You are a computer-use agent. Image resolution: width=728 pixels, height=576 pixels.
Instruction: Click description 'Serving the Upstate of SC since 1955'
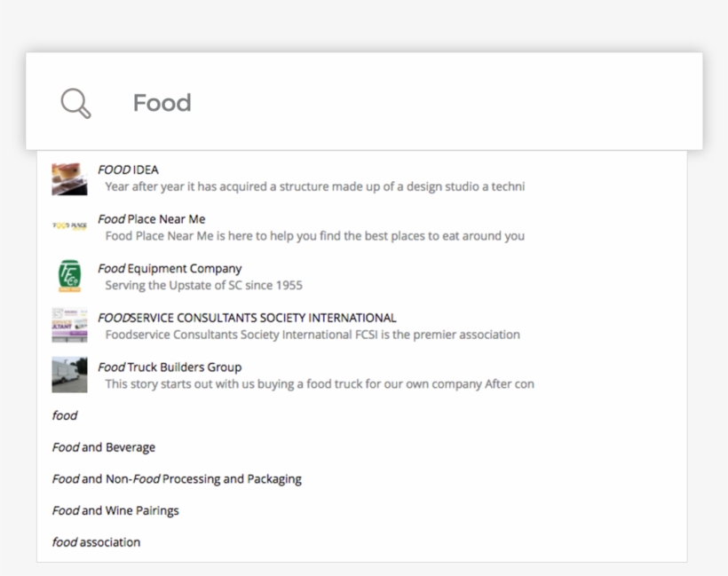(204, 285)
